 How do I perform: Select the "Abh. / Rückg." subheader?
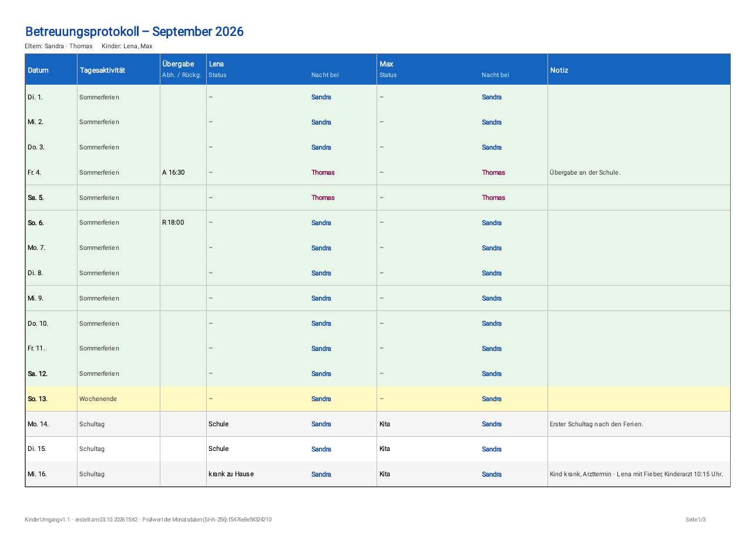tap(182, 75)
